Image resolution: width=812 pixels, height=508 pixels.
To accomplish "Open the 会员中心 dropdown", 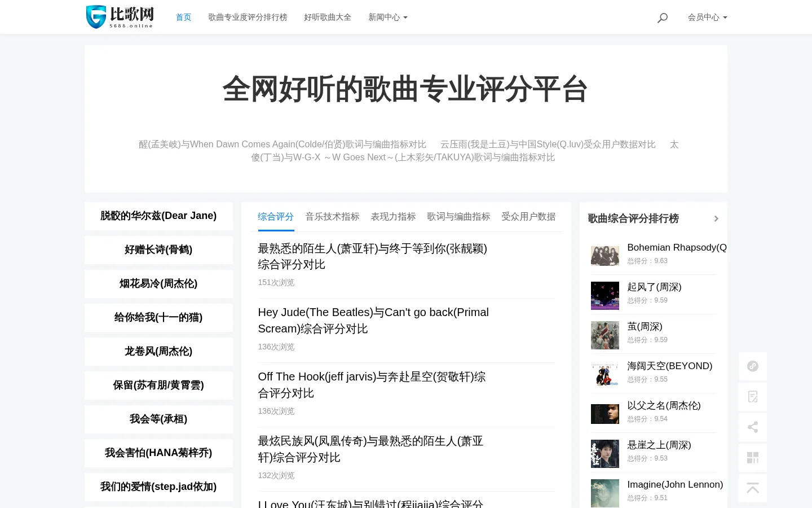I will point(708,17).
